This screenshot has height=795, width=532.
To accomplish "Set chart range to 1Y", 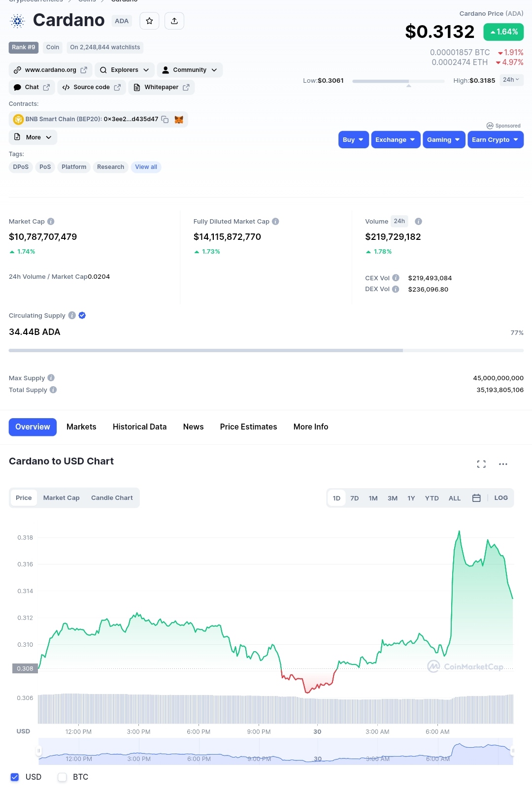I will (x=411, y=498).
